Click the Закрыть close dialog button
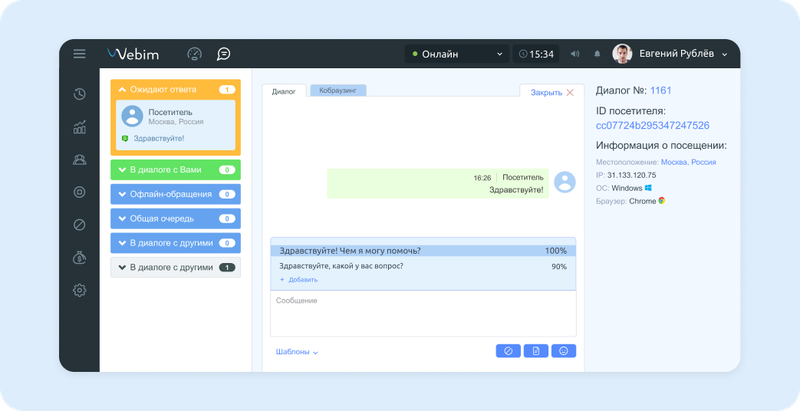 point(552,92)
